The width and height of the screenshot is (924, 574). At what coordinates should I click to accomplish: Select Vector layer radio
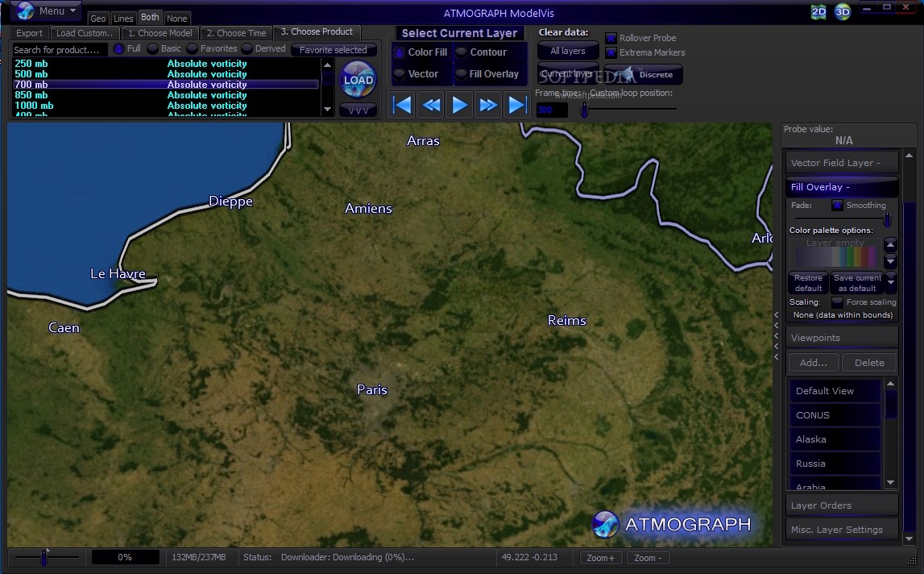399,74
